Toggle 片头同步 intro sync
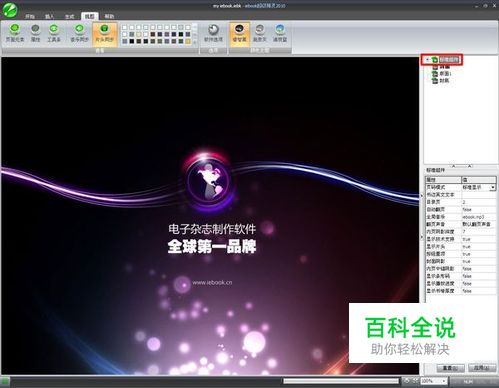The height and width of the screenshot is (388, 499). click(x=105, y=33)
